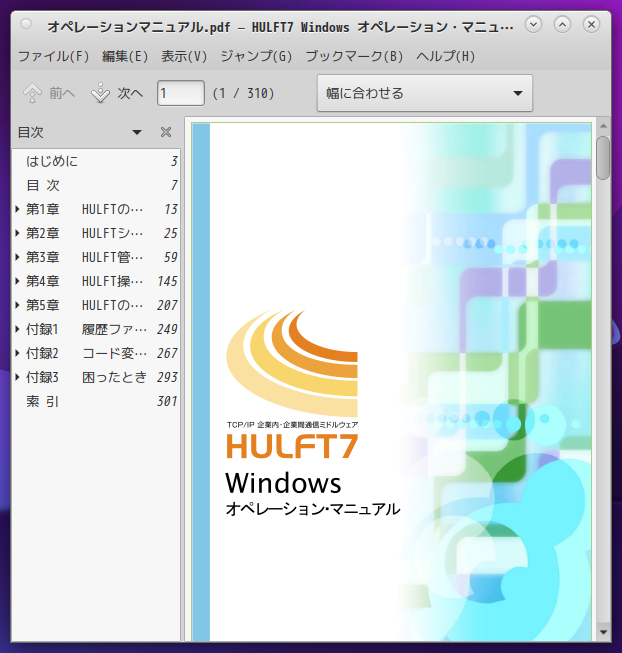Go to next page with 次へ arrow

(117, 93)
